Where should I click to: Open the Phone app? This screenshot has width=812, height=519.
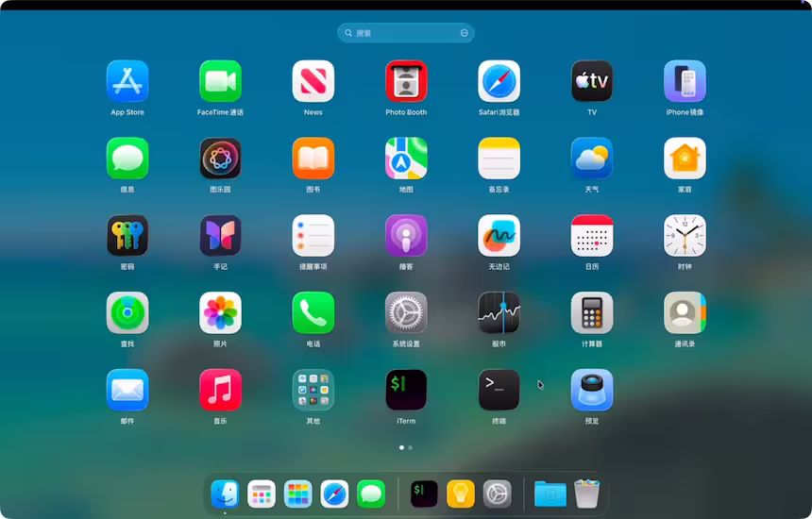pyautogui.click(x=313, y=312)
